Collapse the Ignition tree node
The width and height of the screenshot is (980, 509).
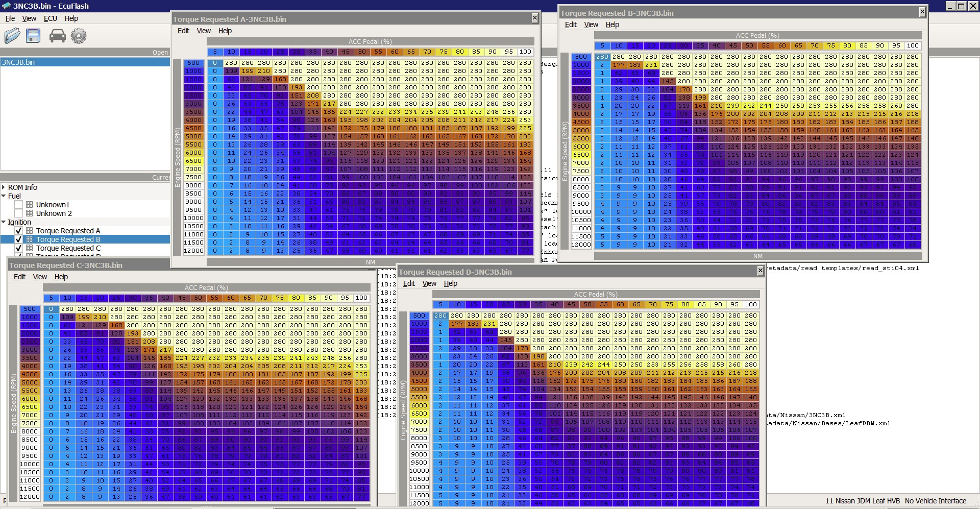pos(4,222)
